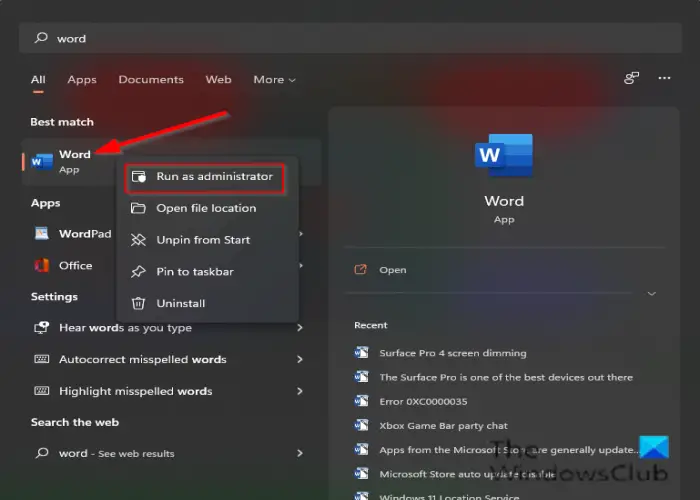
Task: Click the WordPad app icon
Action: [x=42, y=233]
